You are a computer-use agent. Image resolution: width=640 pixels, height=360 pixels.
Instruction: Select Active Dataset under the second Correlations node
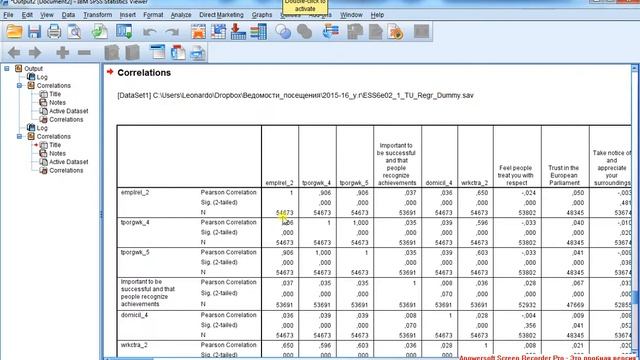coord(69,162)
